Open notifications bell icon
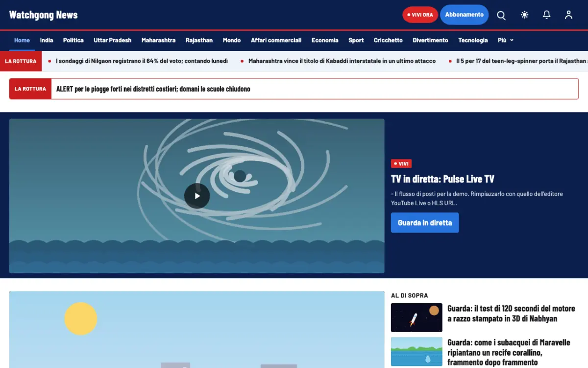 click(547, 15)
